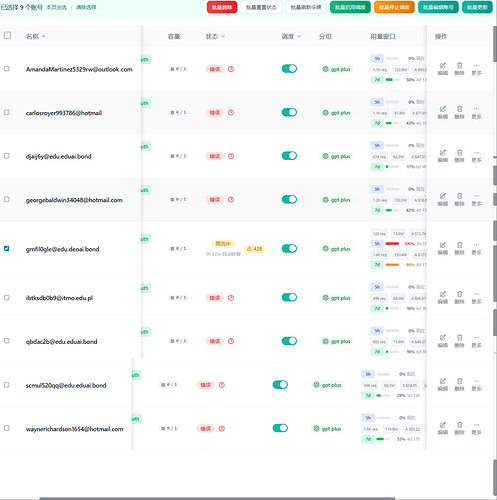This screenshot has height=500, width=497.
Task: Open more actions for georgebaldwin34048@hotmail.com
Action: [476, 200]
